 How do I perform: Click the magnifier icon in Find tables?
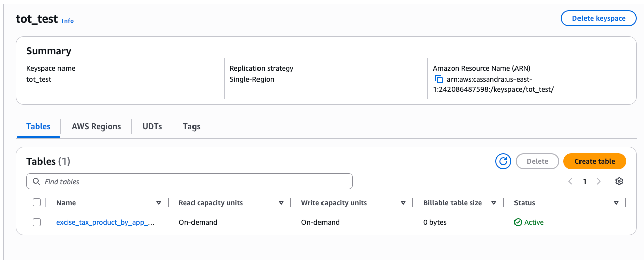click(36, 181)
